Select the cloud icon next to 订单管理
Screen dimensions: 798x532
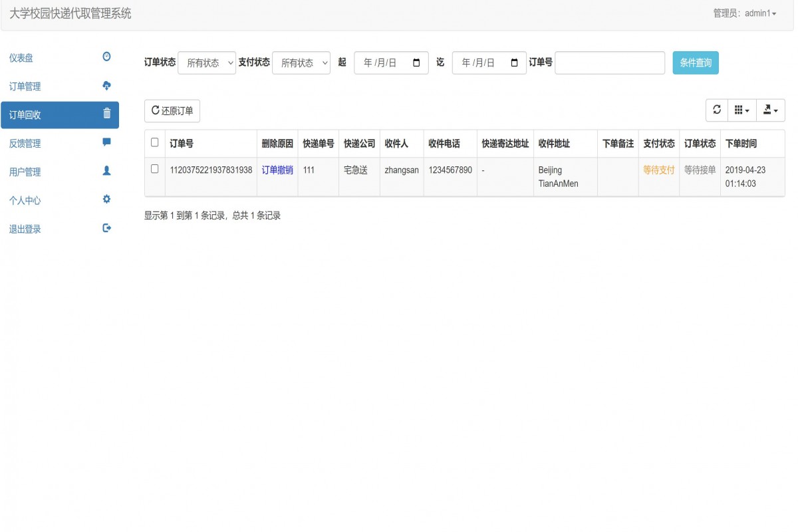pyautogui.click(x=106, y=86)
